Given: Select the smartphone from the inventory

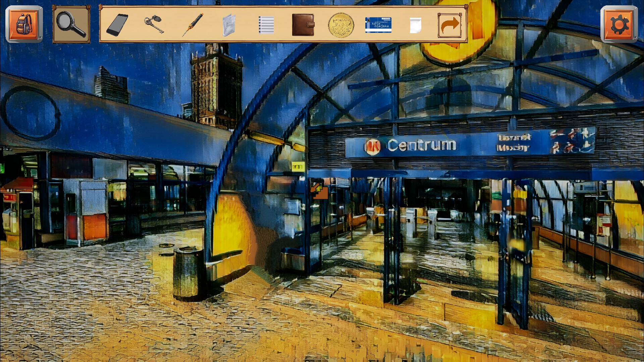Looking at the screenshot, I should (117, 24).
